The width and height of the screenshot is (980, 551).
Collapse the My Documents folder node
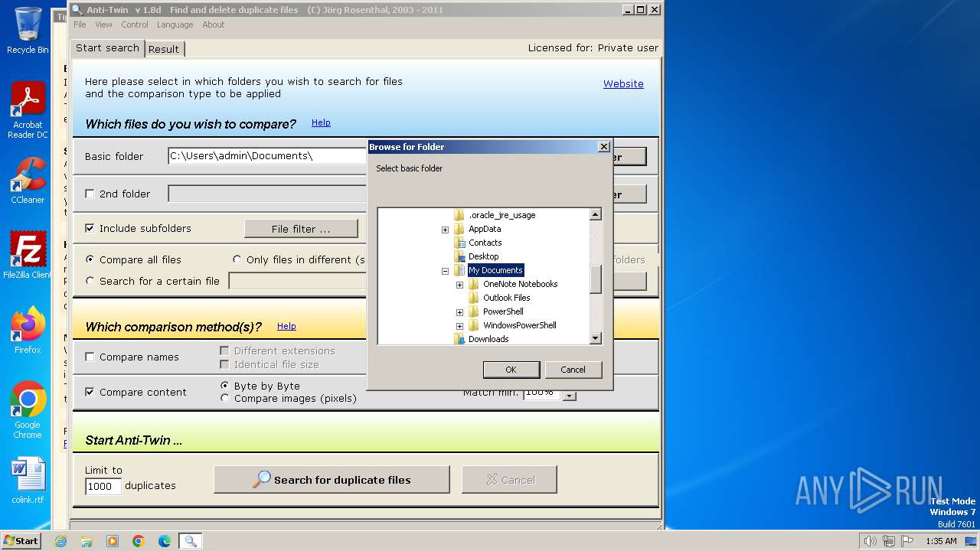pos(445,270)
